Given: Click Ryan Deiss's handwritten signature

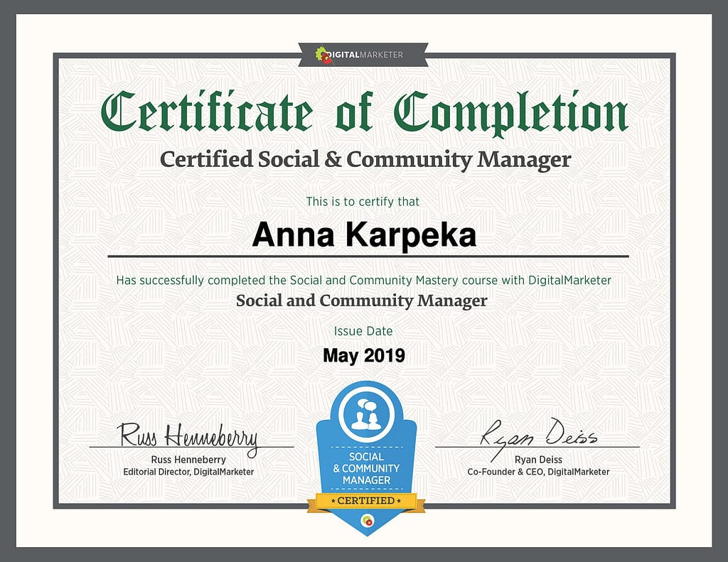Looking at the screenshot, I should point(539,433).
